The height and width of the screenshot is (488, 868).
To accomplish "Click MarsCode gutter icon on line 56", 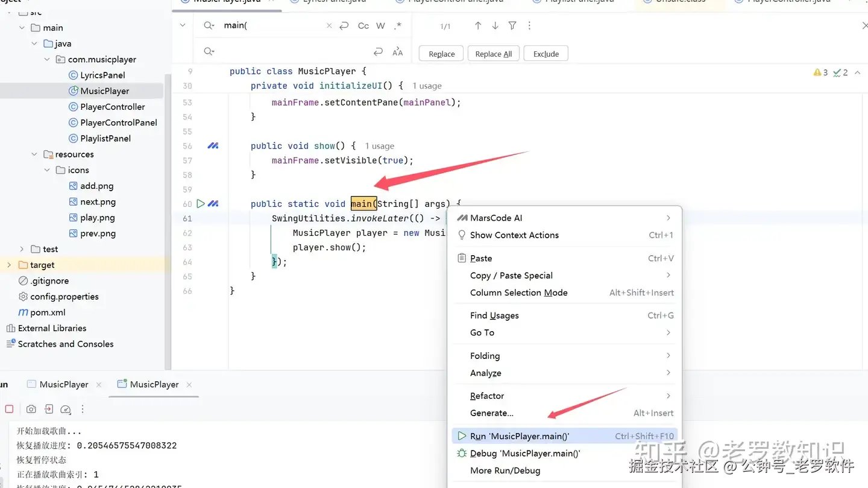I will [213, 146].
